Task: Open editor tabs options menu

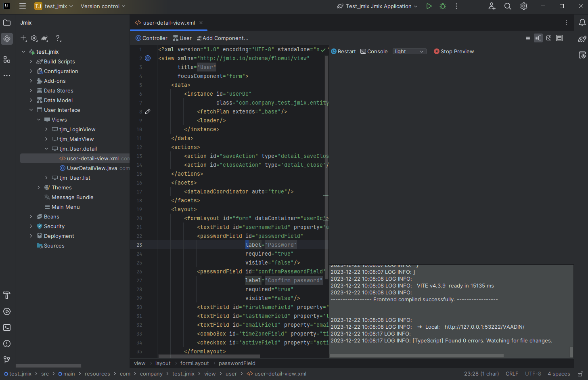Action: coord(566,23)
